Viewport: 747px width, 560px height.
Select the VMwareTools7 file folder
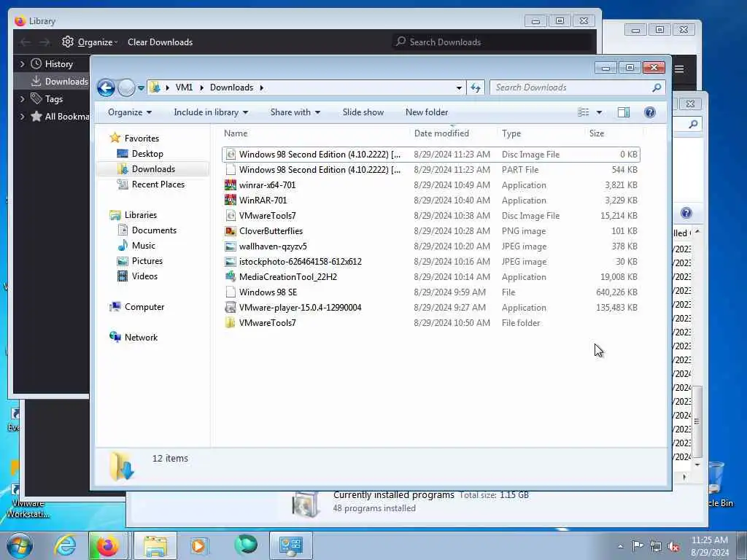click(430, 323)
